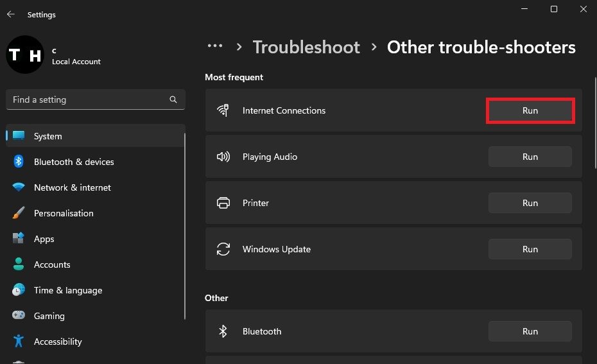Screen dimensions: 597x364
Task: Run the Printer troubleshooter
Action: (530, 203)
